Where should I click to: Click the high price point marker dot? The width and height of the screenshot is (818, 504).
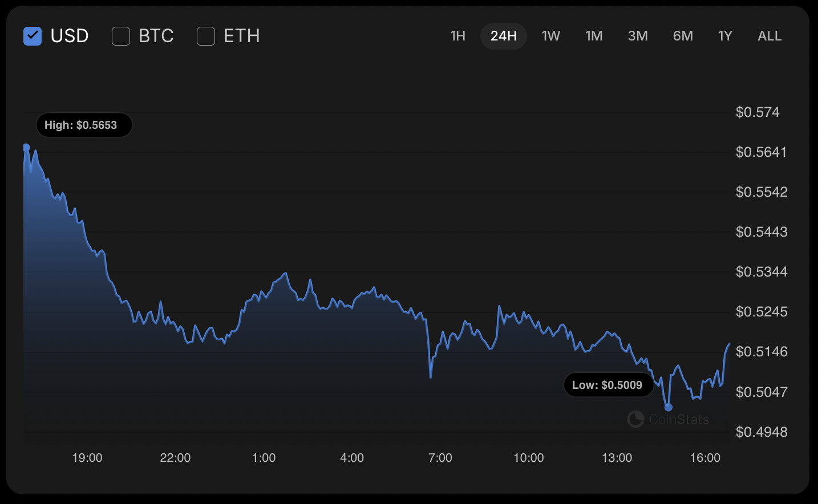pyautogui.click(x=26, y=148)
